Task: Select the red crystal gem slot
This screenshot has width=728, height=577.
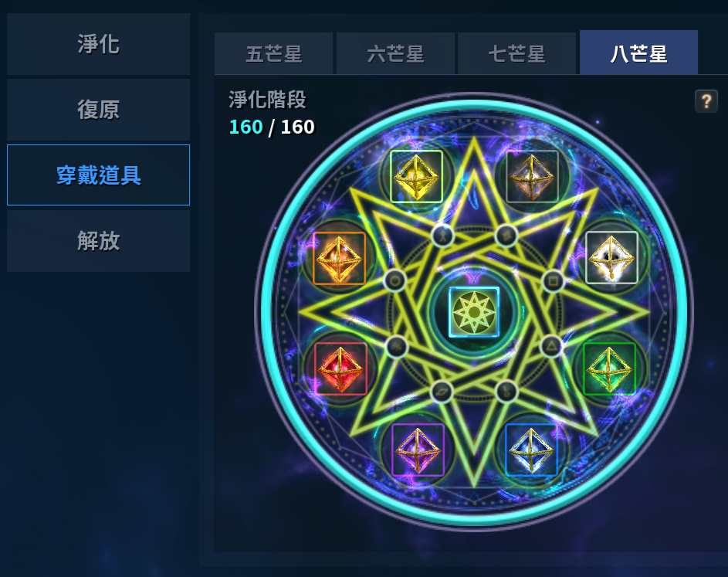Action: click(340, 369)
